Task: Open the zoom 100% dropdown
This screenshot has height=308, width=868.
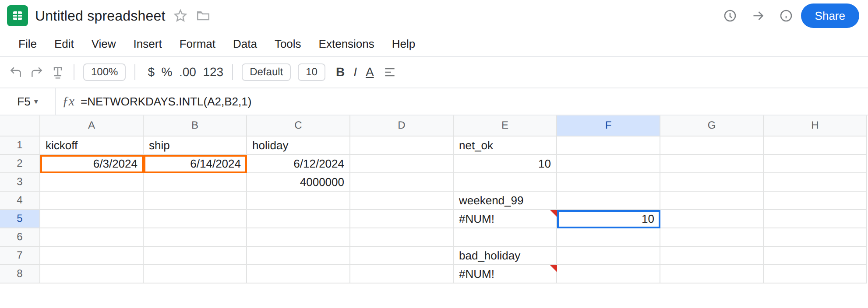Action: click(104, 72)
